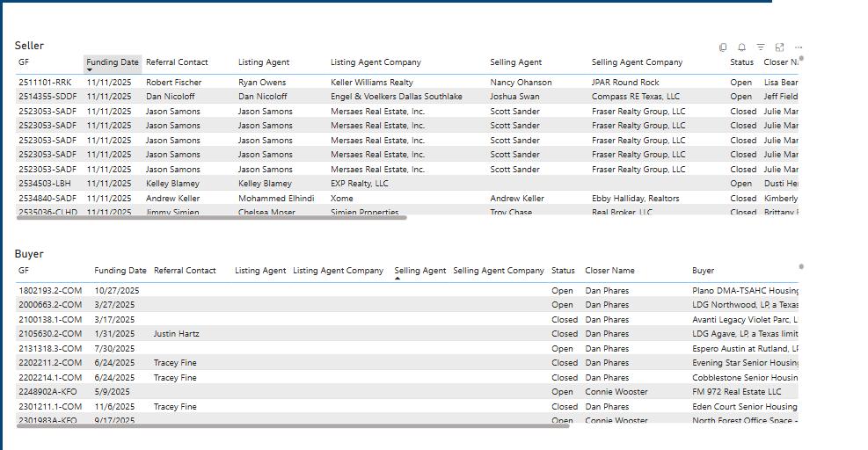The image size is (868, 450).
Task: Open Seller table in focus mode
Action: (779, 47)
